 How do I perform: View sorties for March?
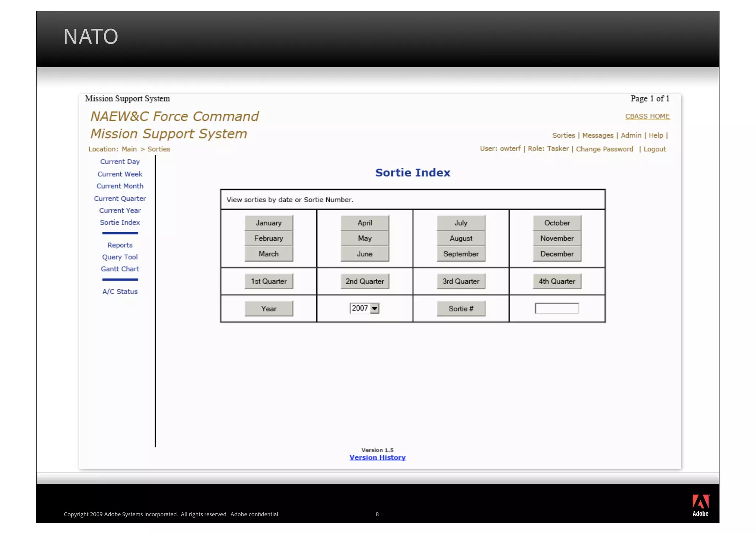click(x=269, y=254)
